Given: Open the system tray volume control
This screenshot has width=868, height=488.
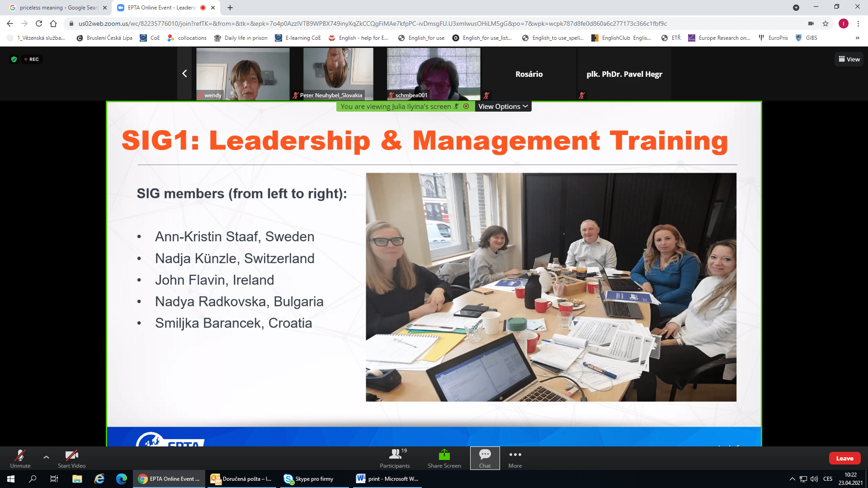Looking at the screenshot, I should tap(814, 479).
